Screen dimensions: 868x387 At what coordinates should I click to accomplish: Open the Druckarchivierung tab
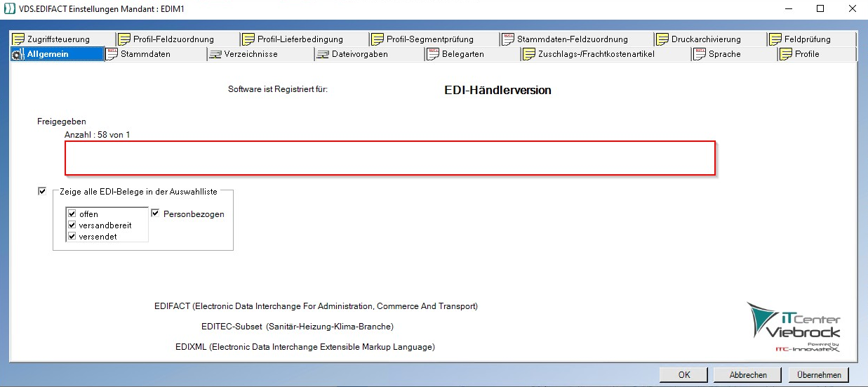pos(705,39)
